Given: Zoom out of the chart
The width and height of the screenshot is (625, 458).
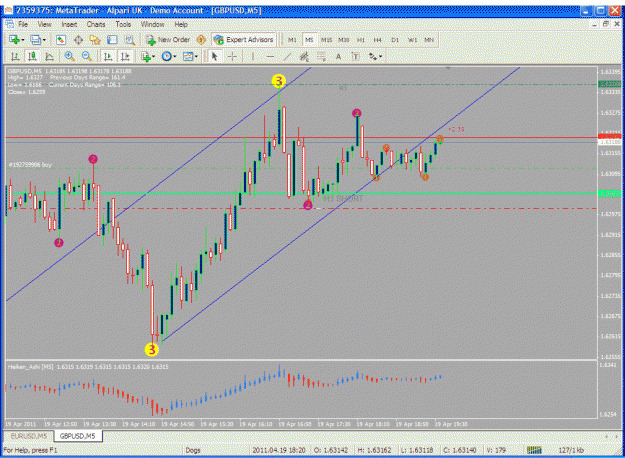Looking at the screenshot, I should coord(86,57).
